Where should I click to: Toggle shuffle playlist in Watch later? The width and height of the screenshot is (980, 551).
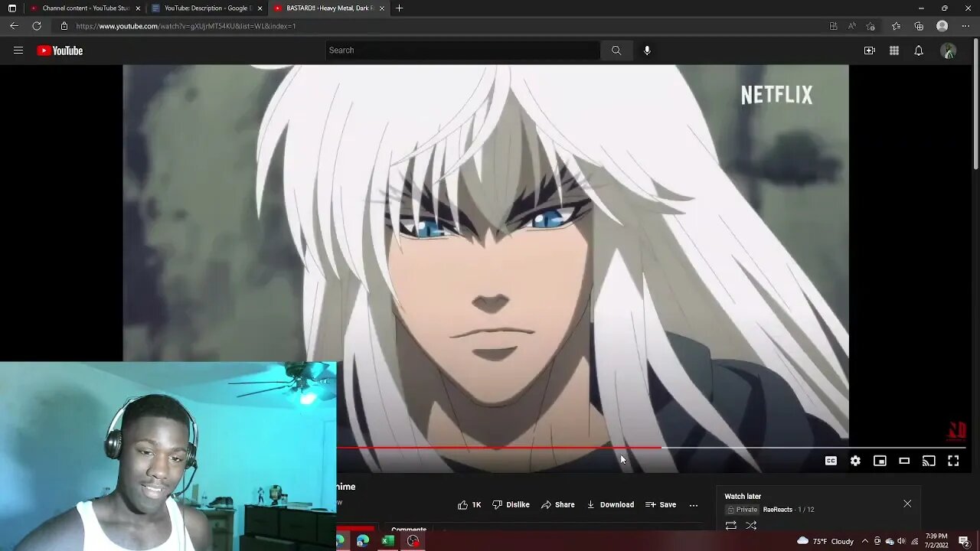pos(751,526)
